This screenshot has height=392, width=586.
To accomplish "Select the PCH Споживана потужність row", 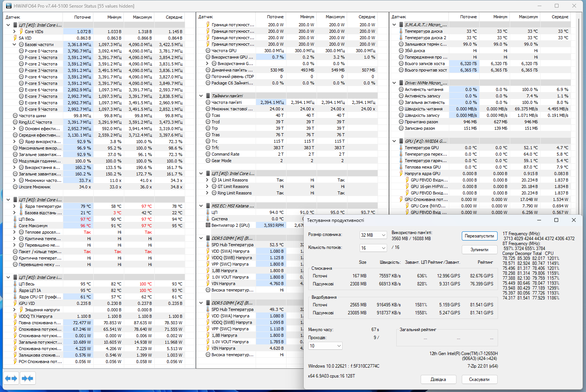I will point(94,362).
